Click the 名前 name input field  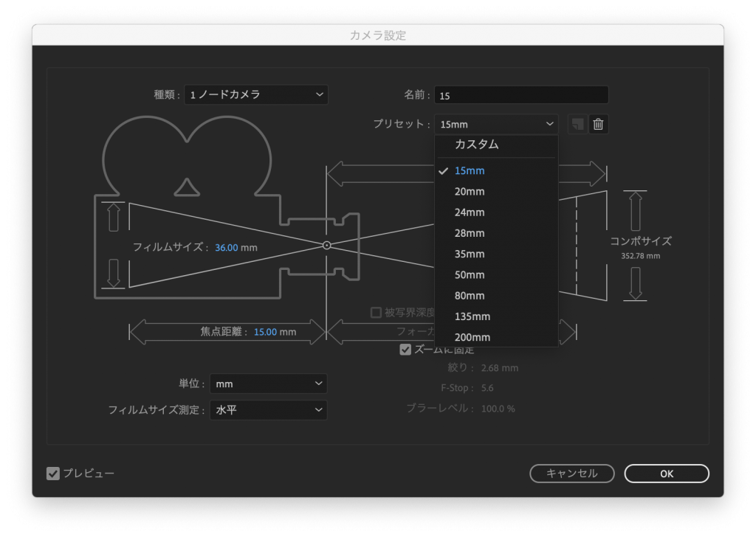point(521,95)
